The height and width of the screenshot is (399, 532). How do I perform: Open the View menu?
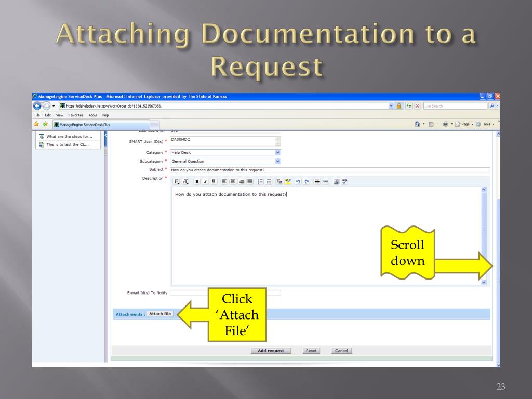pyautogui.click(x=60, y=115)
